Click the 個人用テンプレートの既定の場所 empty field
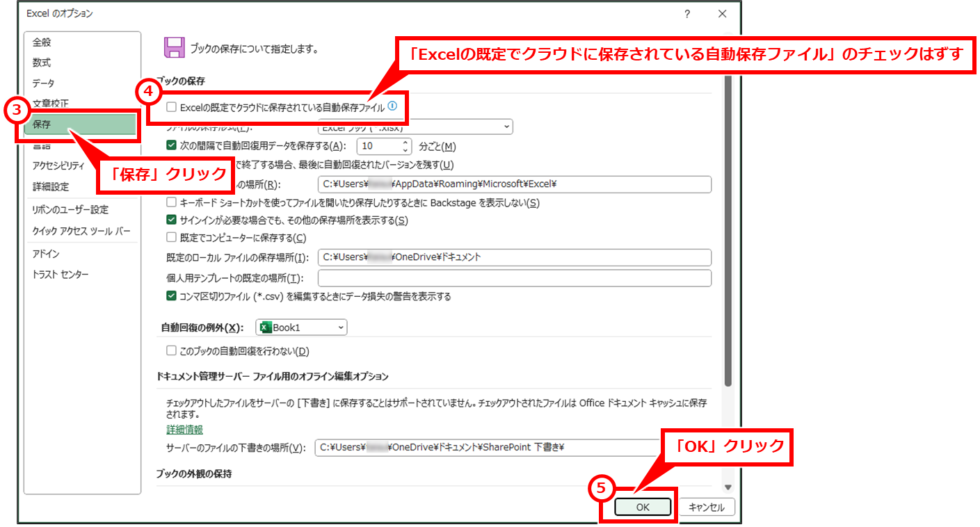980x527 pixels. coord(514,278)
